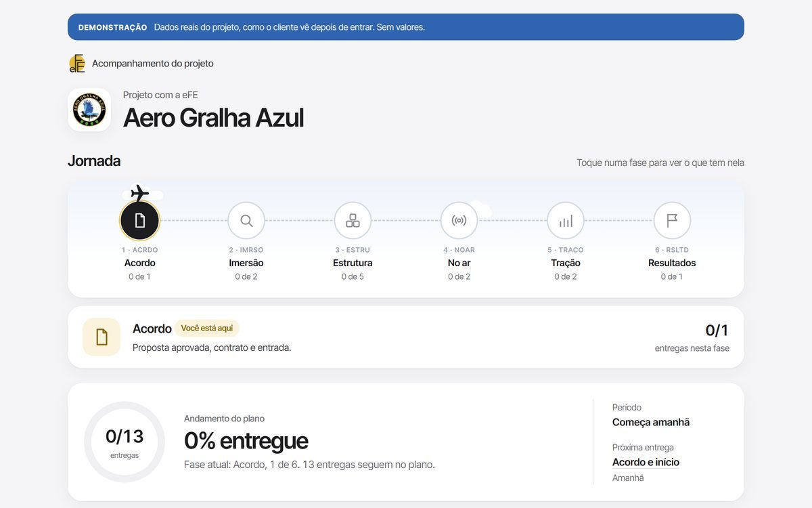Screen dimensions: 812x508
Task: Click the Começa amanhã period value
Action: [651, 422]
